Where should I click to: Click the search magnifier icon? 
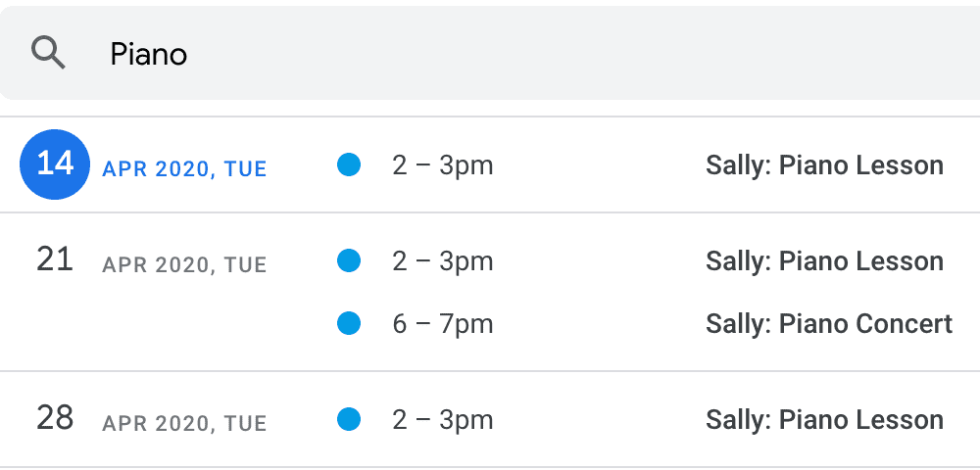pyautogui.click(x=48, y=53)
